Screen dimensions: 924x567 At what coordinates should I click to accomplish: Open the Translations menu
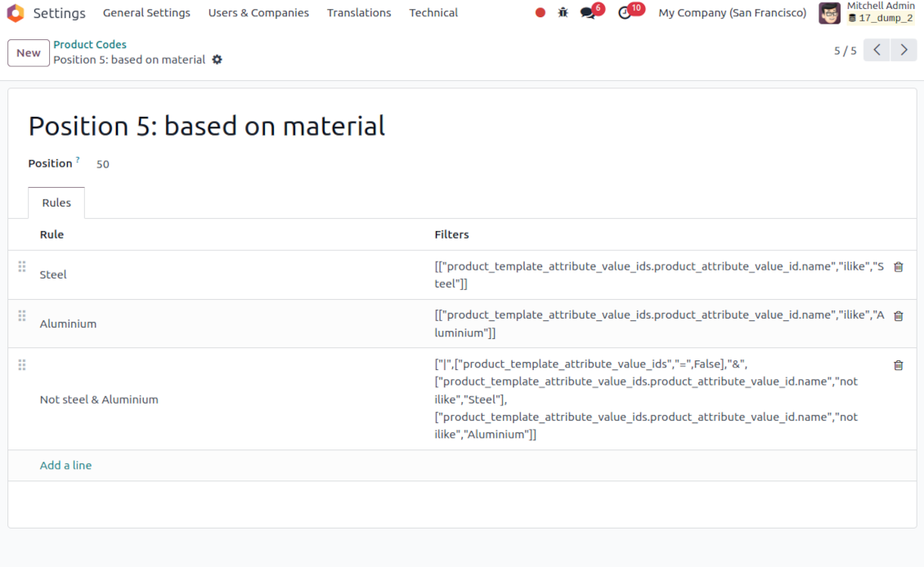click(359, 13)
